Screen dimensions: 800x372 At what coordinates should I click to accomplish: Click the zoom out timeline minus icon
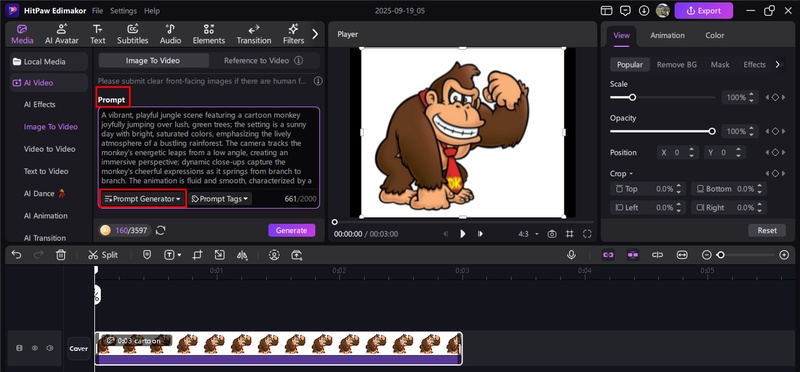point(707,255)
